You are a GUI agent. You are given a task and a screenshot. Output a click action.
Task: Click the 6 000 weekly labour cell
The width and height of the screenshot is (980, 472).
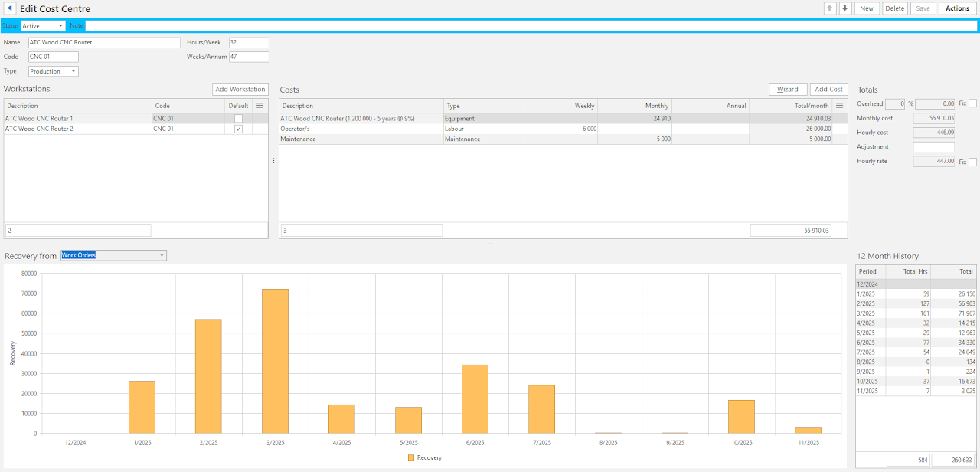(561, 129)
